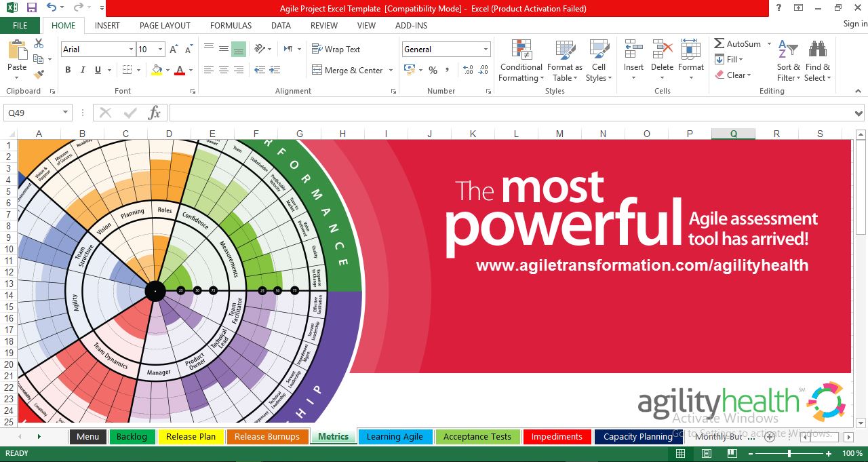868x462 pixels.
Task: Open the font color dropdown arrow
Action: pos(190,70)
